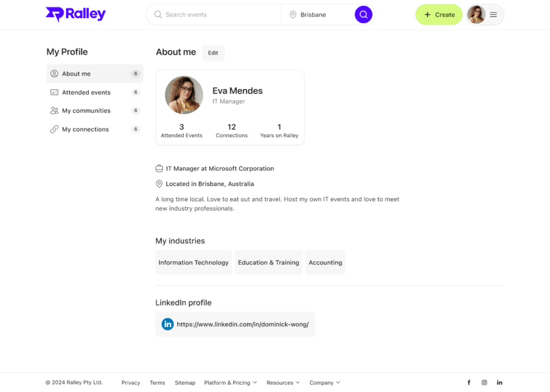550x392 pixels.
Task: Click the LinkedIn icon in profile link
Action: click(168, 324)
